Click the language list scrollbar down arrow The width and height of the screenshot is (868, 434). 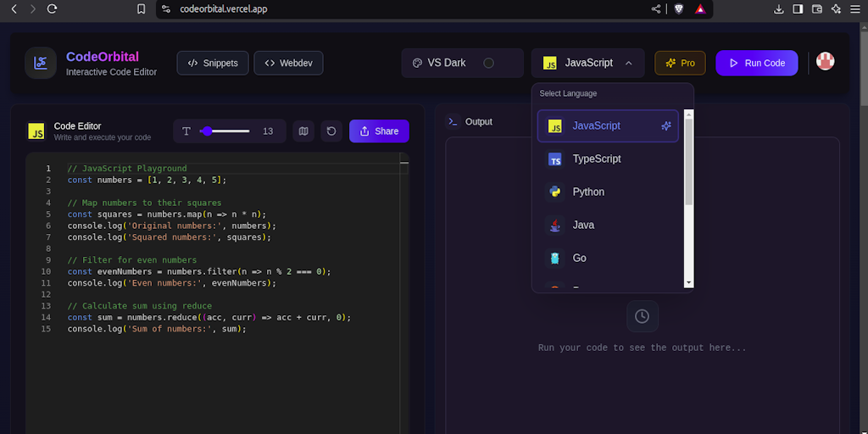[x=688, y=282]
